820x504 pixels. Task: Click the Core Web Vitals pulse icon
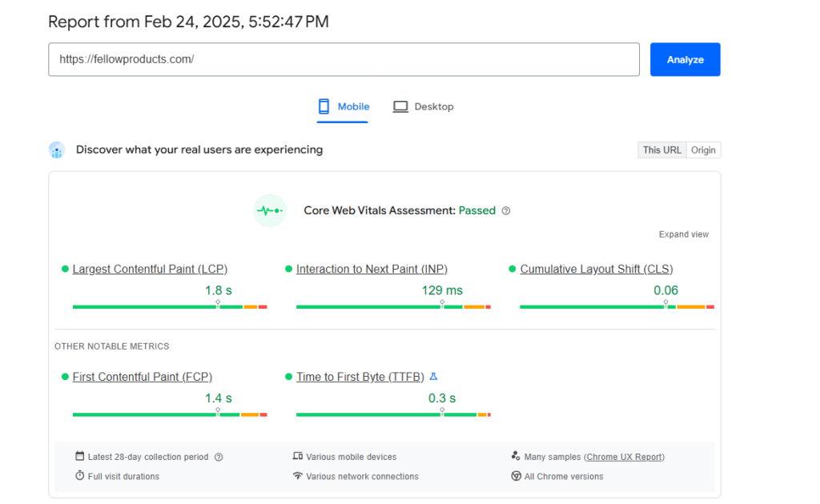click(270, 211)
